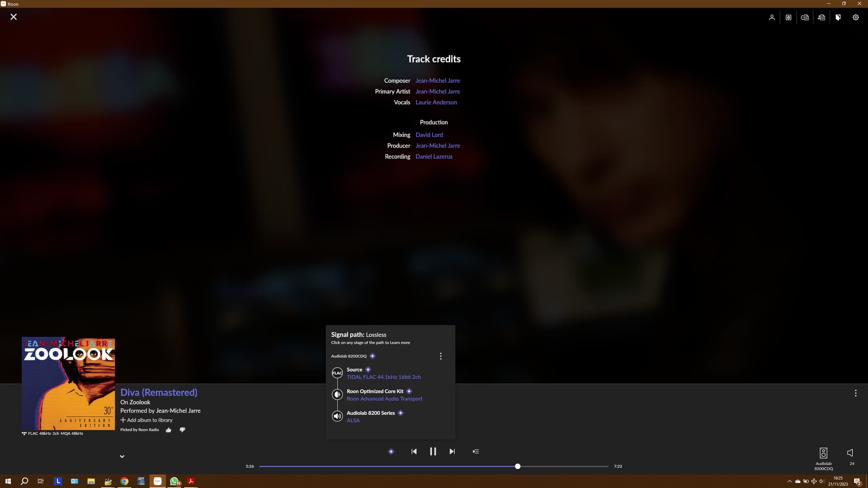868x488 pixels.
Task: Click Audiolab 8200 Series output stage
Action: click(371, 413)
